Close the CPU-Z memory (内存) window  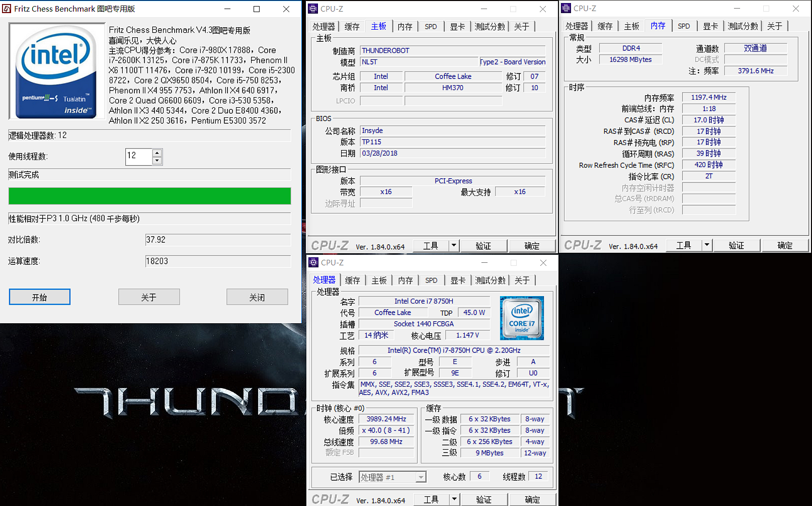tap(796, 8)
